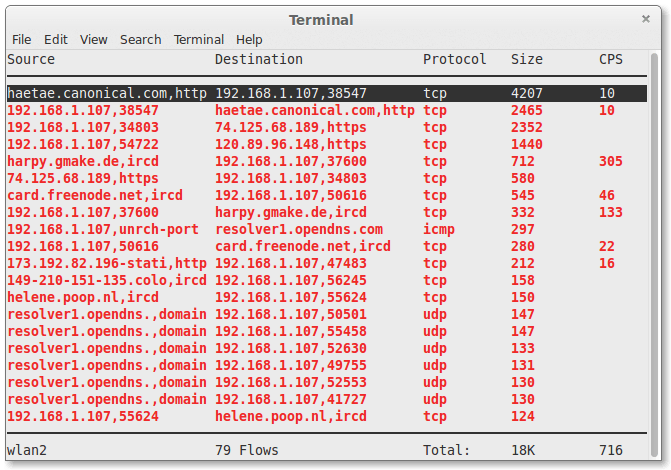Click destination 192.168.1.107,52630
The width and height of the screenshot is (671, 470).
click(291, 348)
